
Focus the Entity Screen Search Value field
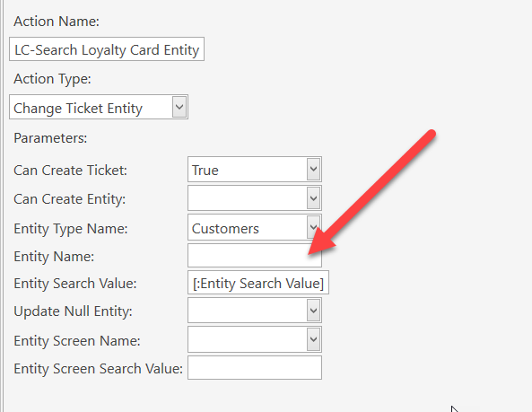255,367
